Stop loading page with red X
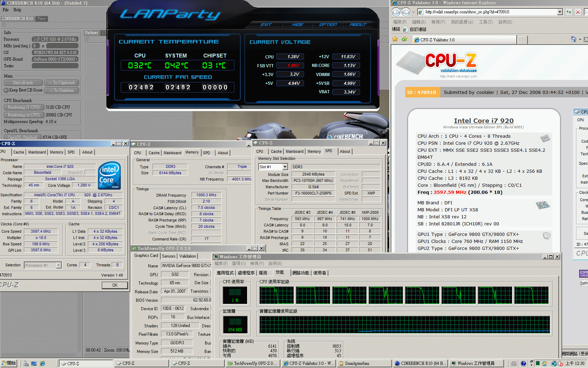The image size is (588, 368). pyautogui.click(x=578, y=12)
